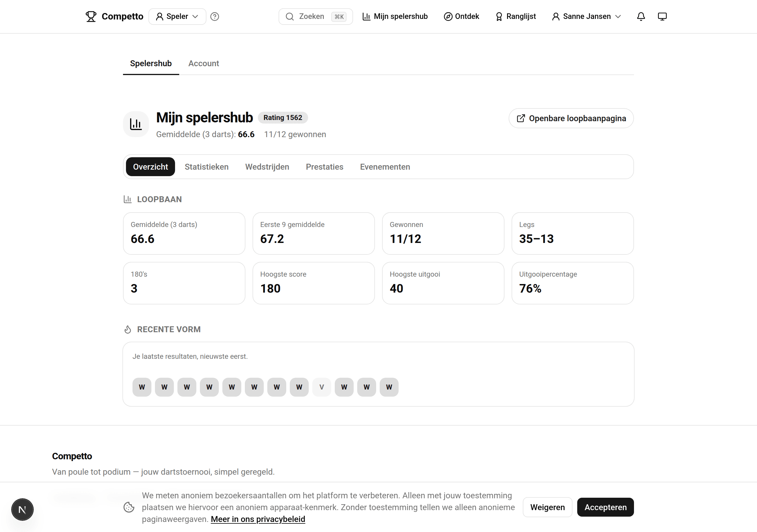Viewport: 757px width, 532px height.
Task: Click Accepteren to accept cookies
Action: (x=605, y=507)
